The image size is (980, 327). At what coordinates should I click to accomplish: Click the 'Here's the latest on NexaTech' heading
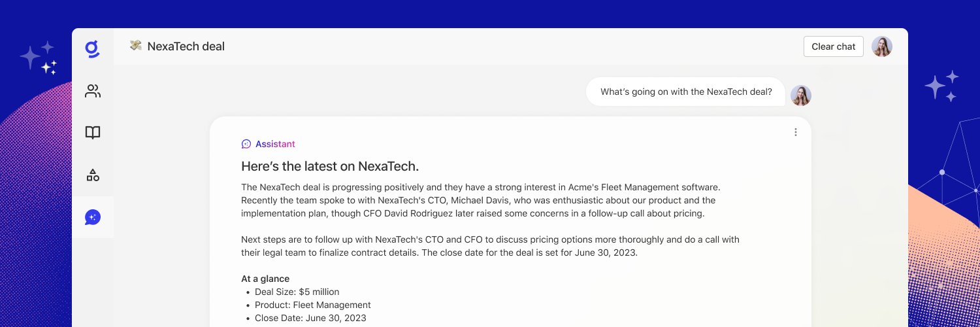pos(330,166)
